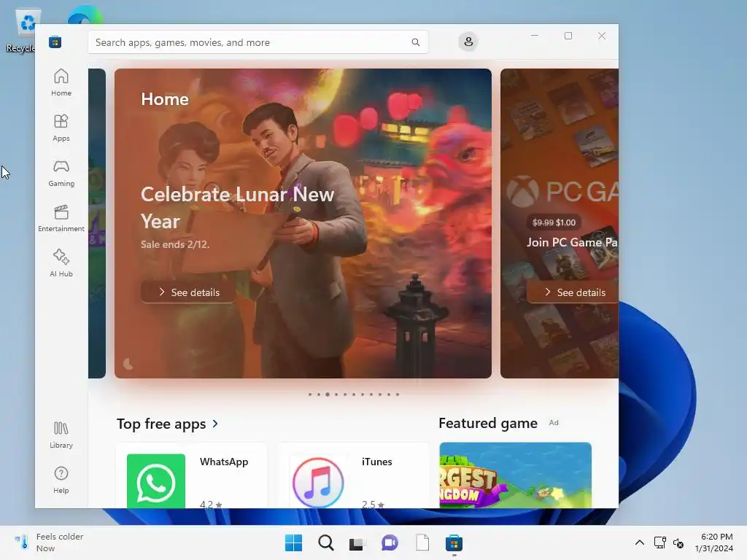The width and height of the screenshot is (747, 560).
Task: Click the Join PC Game Pass title
Action: [572, 242]
